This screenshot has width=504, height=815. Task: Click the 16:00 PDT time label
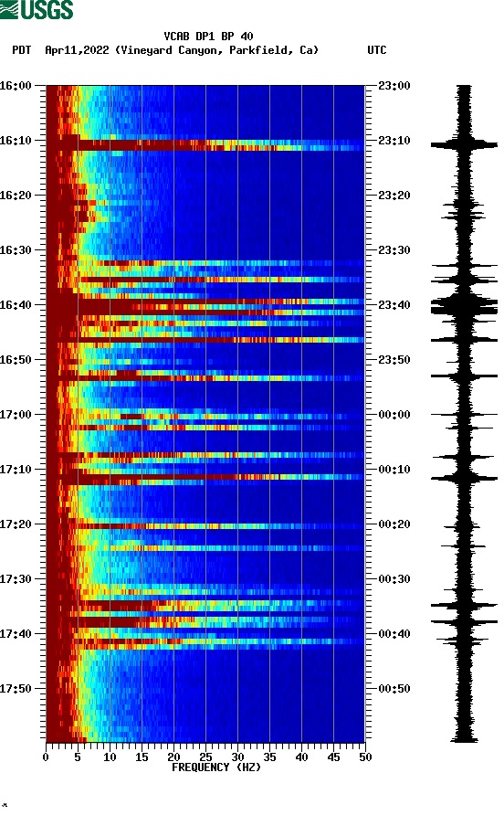point(16,86)
